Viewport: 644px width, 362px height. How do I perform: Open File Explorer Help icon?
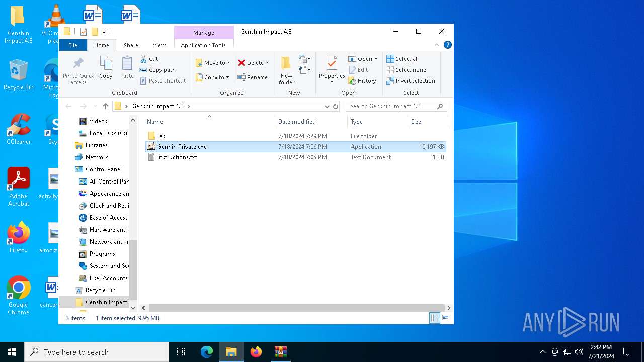coord(447,45)
